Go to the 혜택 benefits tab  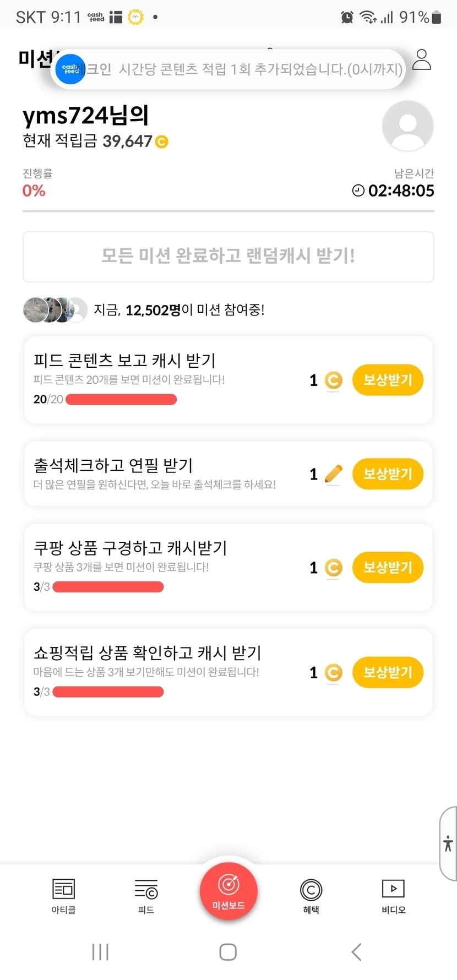pos(311,896)
